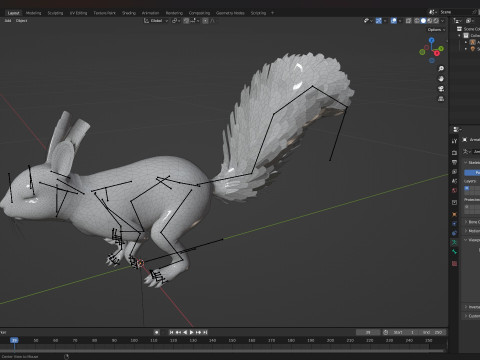Switch to the Rendering workspace tab
This screenshot has height=360, width=480.
[174, 13]
